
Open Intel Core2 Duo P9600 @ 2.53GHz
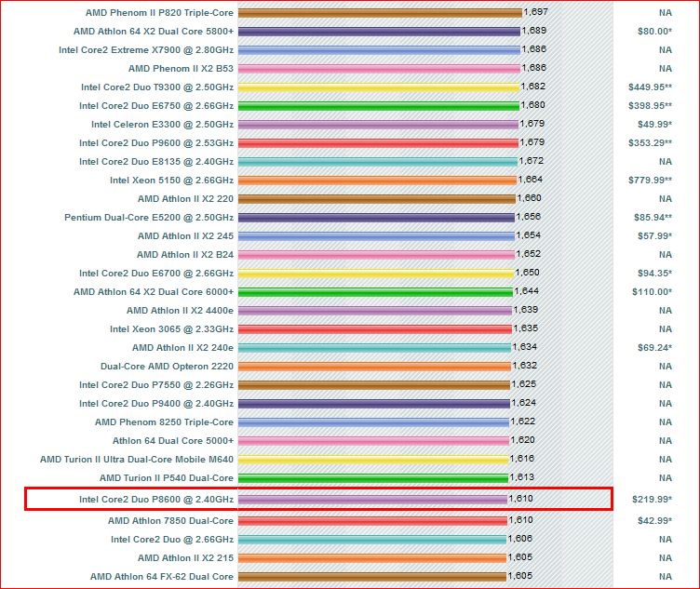click(156, 143)
